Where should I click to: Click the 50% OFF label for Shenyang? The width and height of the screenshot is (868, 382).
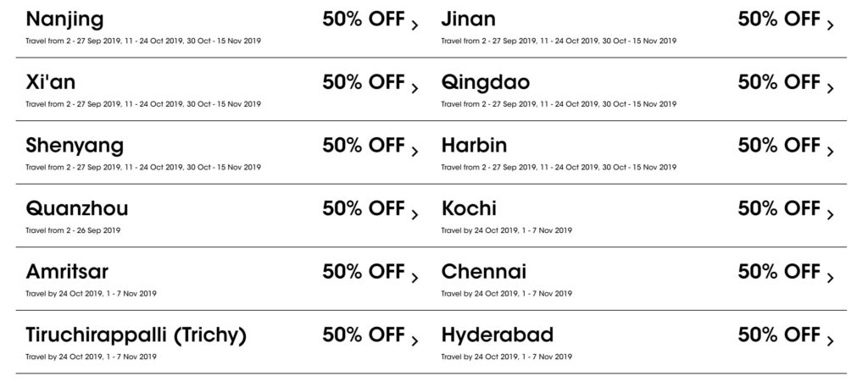[x=364, y=145]
